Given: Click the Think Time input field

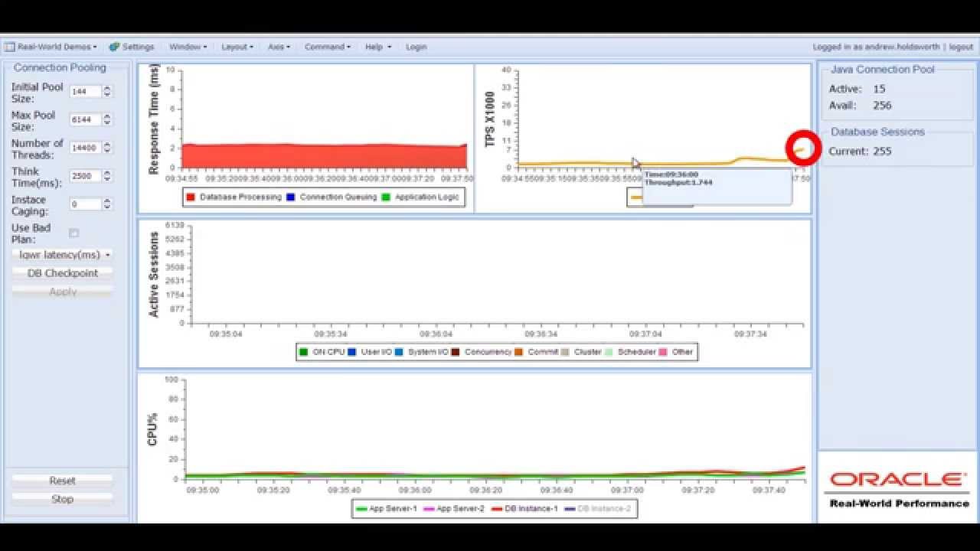Looking at the screenshot, I should click(85, 176).
